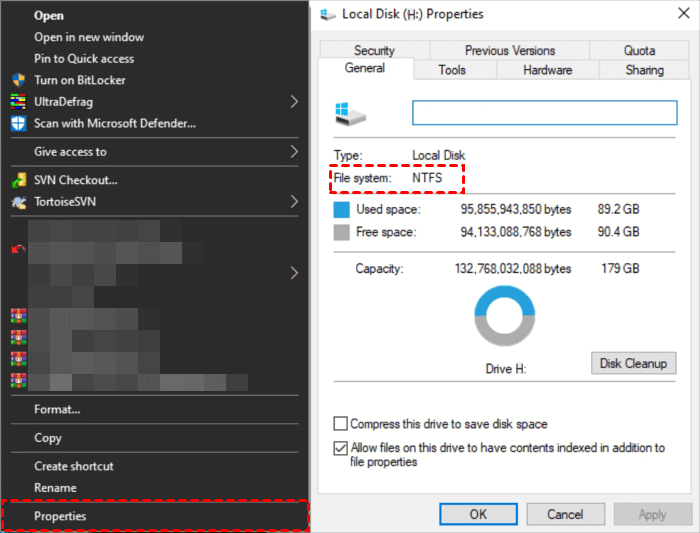
Task: Enable Compress this drive checkbox
Action: (x=341, y=423)
